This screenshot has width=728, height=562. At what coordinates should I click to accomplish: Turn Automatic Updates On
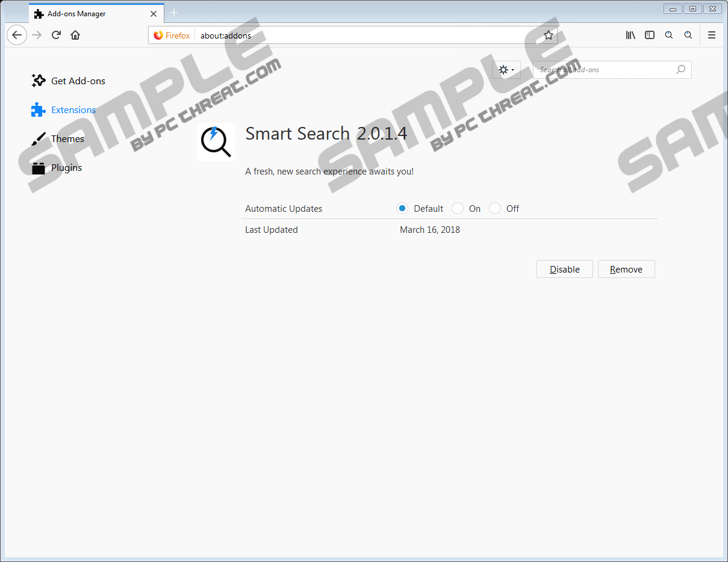point(458,209)
